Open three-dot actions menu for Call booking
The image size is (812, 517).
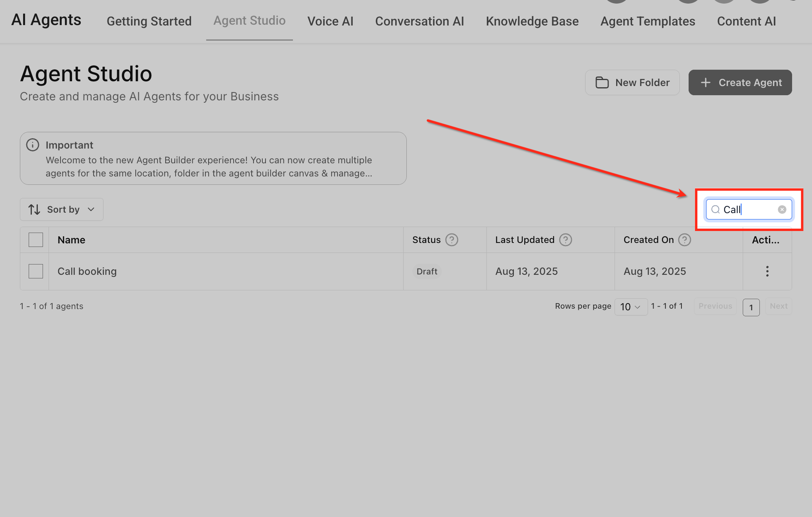point(767,271)
